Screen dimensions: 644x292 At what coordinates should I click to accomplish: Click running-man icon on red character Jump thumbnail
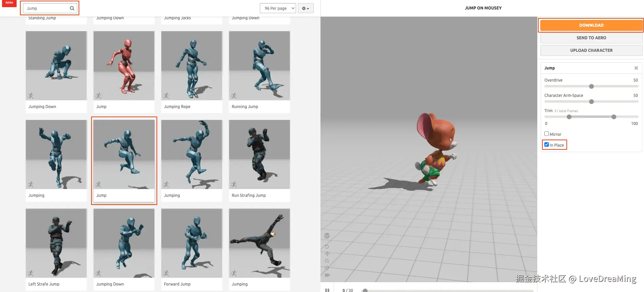[x=98, y=96]
